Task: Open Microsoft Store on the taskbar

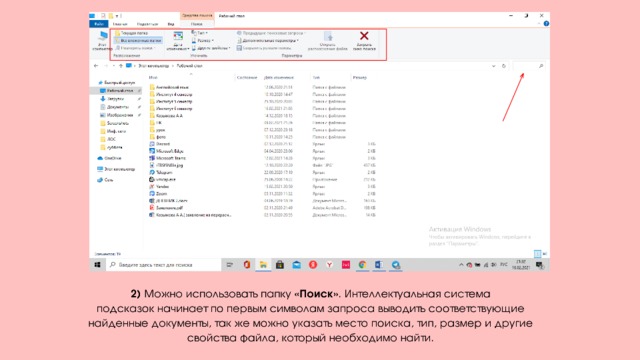Action: coord(280,265)
